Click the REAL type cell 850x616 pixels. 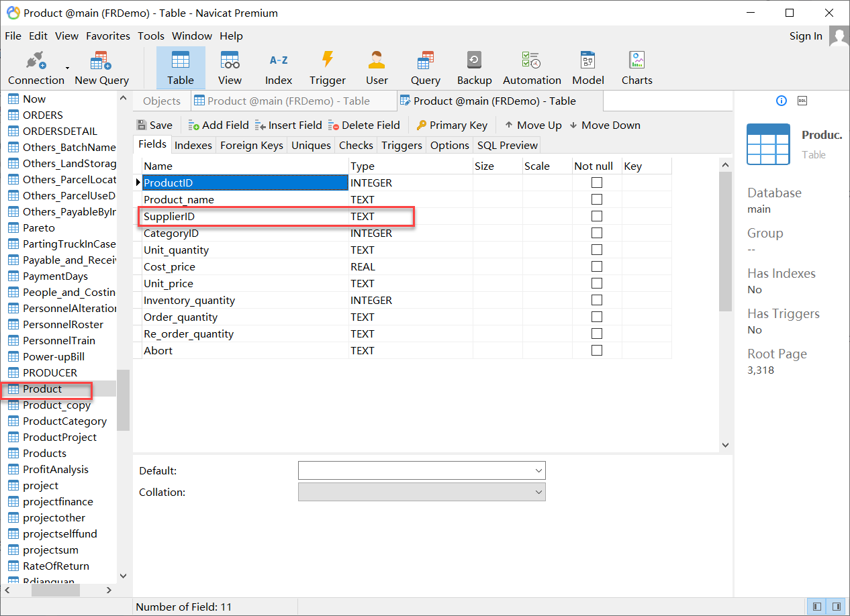pos(410,266)
